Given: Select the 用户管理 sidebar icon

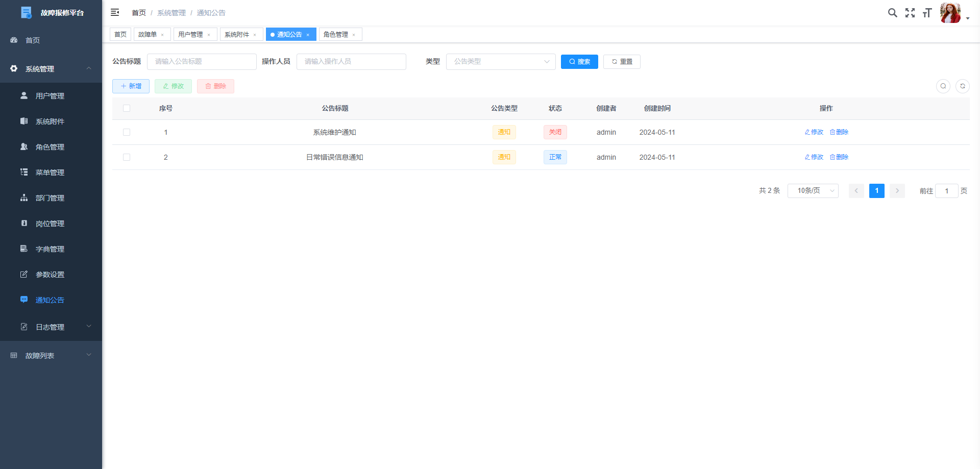Looking at the screenshot, I should point(23,95).
